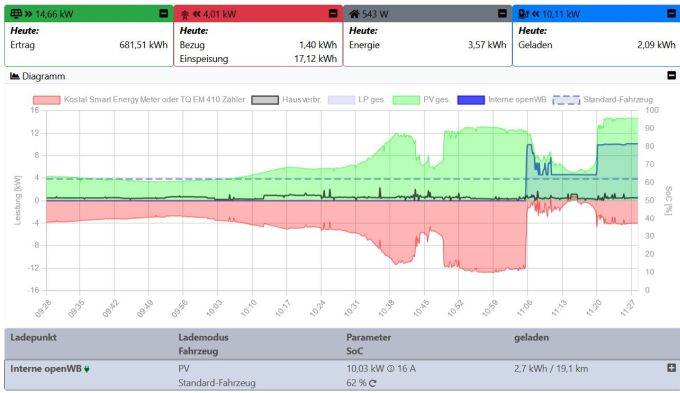Select the Diagramm panel title

pos(44,76)
